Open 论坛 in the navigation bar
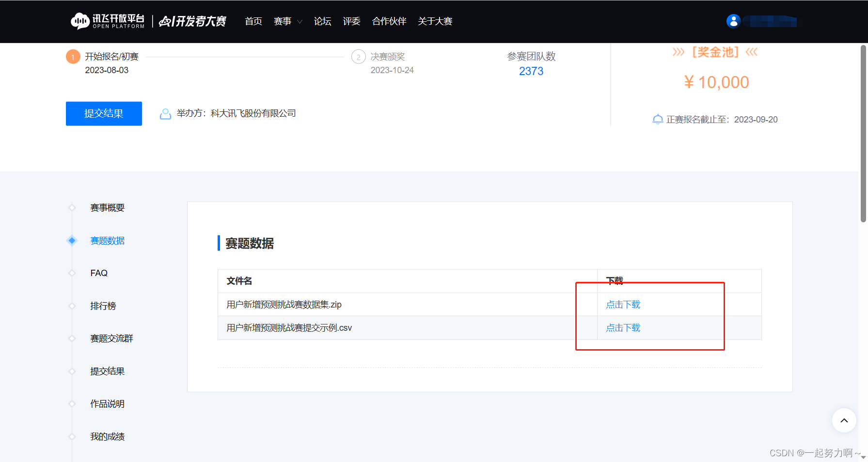Screen dimensions: 868x462 [x=322, y=21]
